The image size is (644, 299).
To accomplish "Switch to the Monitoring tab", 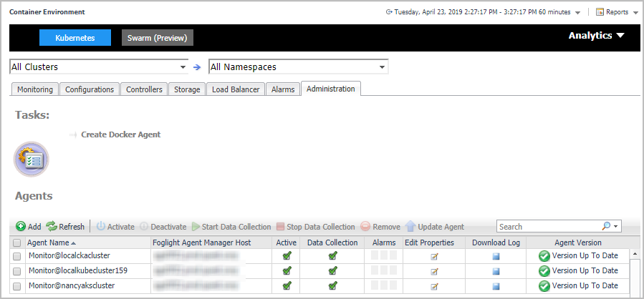I will click(x=35, y=89).
